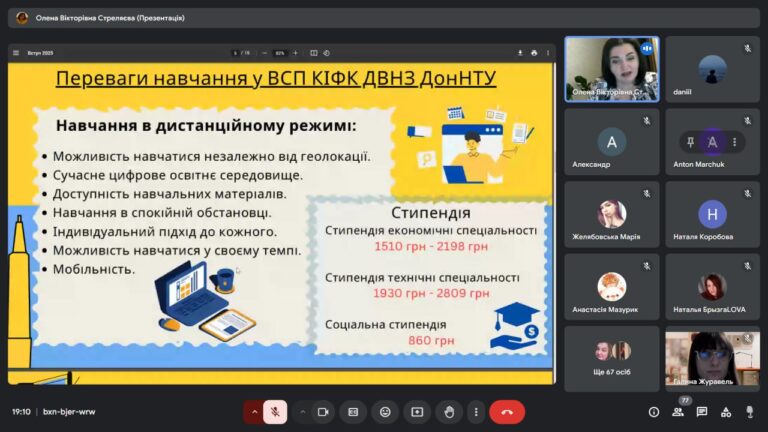Click 1930 грн - 2809 грн amount
The image size is (768, 432).
point(431,293)
